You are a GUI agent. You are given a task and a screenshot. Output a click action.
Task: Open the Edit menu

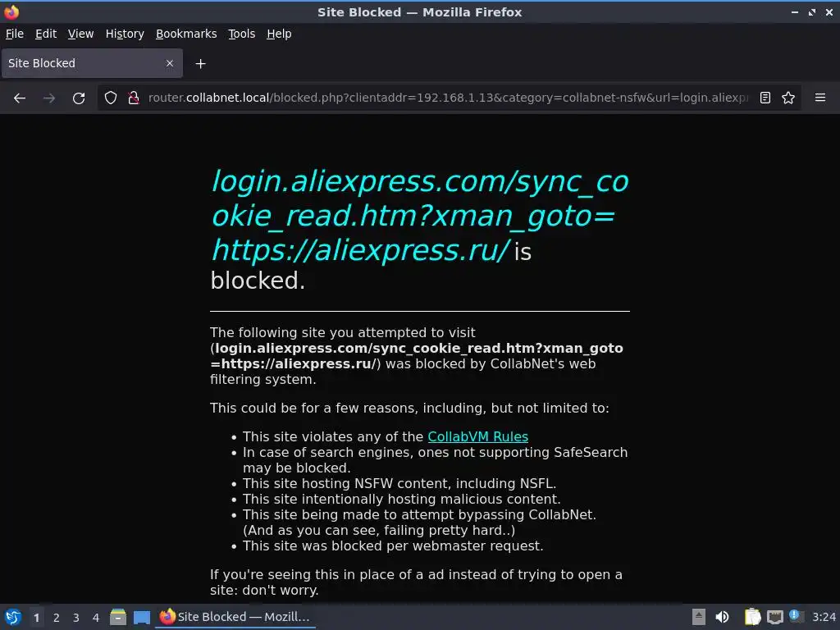(46, 34)
